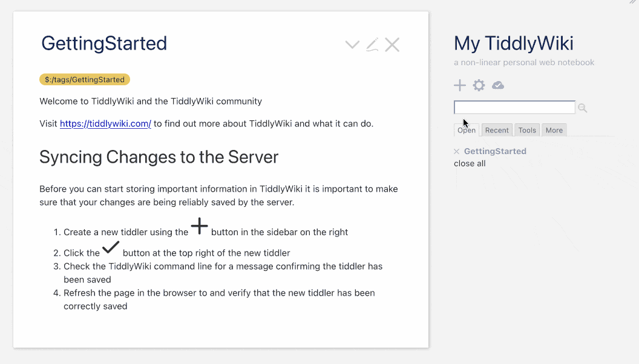Click the GettingStarted tiddler title

coord(104,43)
